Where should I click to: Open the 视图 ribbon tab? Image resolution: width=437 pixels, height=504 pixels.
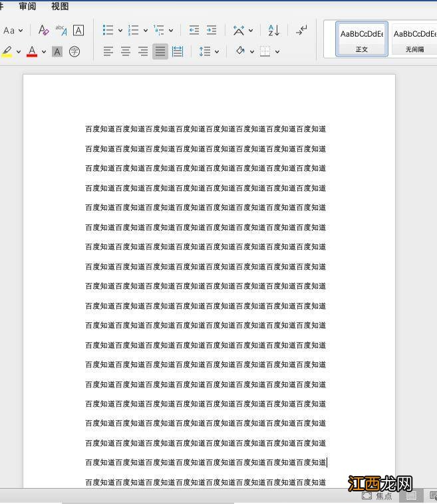(60, 6)
